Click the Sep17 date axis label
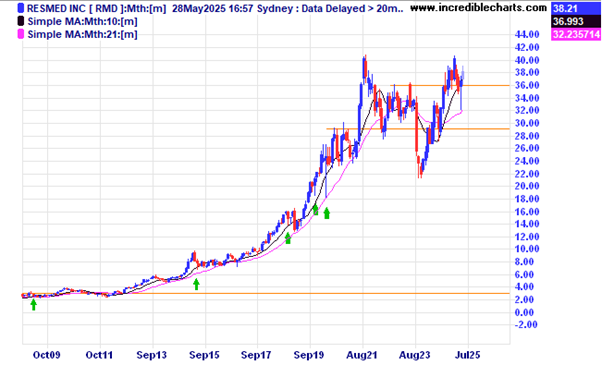602x365 pixels. tap(256, 355)
